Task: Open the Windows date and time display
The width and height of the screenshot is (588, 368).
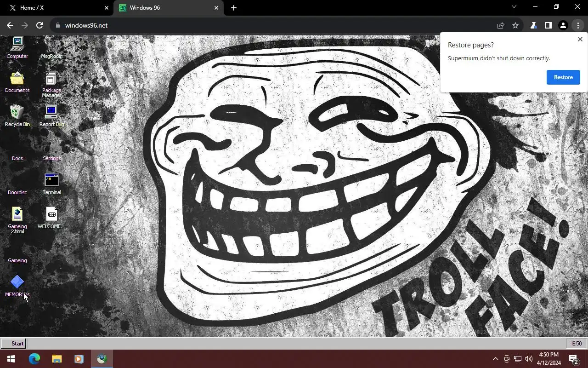Action: point(549,359)
